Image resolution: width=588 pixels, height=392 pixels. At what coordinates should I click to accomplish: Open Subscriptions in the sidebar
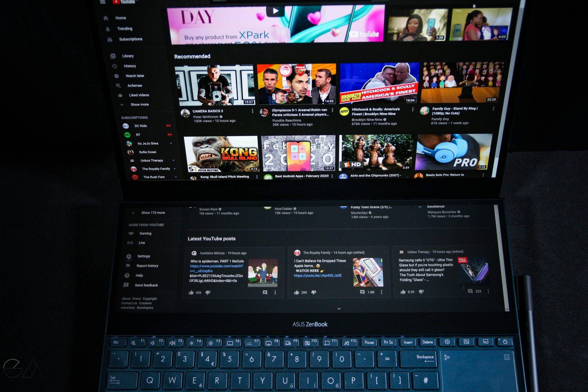125,39
